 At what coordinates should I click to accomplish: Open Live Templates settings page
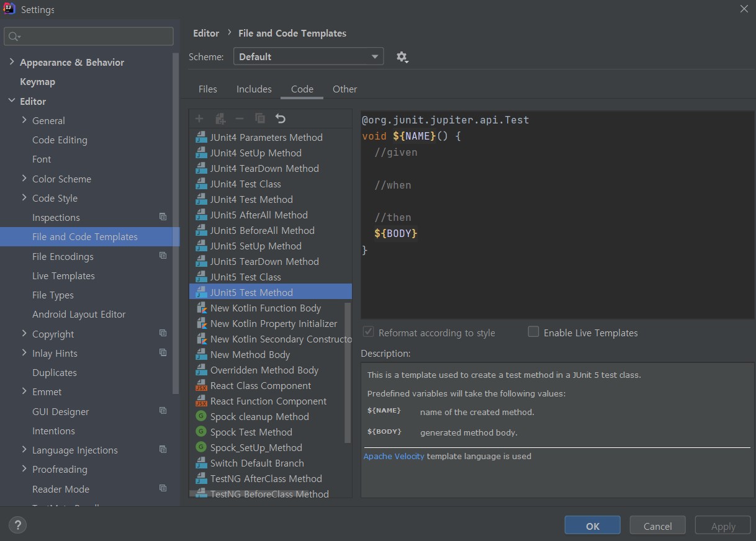point(63,275)
